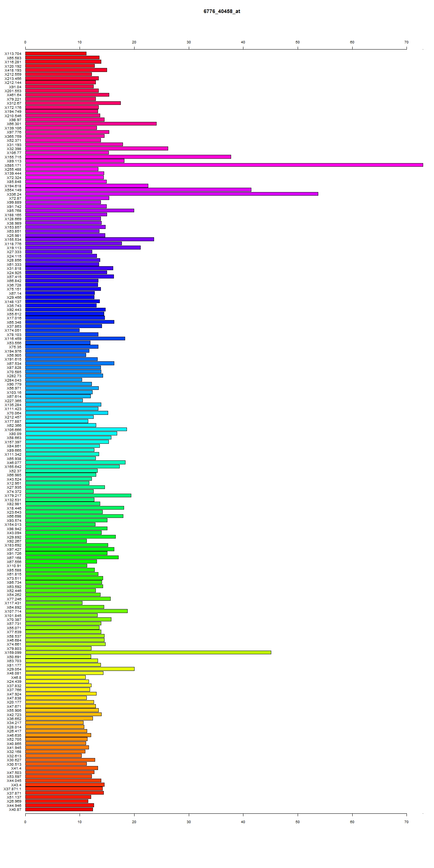The image size is (434, 868).
Task: Select the label X106.666
Action: [x=13, y=430]
